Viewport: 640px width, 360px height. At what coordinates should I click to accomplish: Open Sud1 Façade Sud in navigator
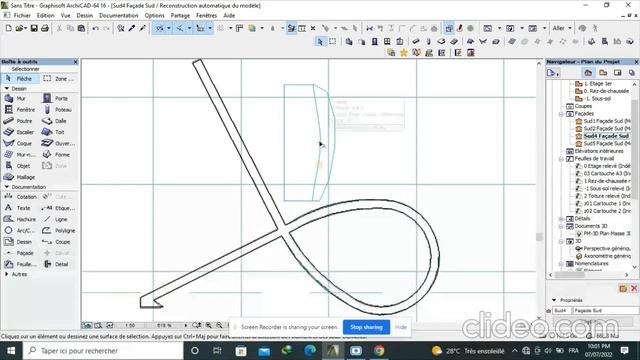603,121
